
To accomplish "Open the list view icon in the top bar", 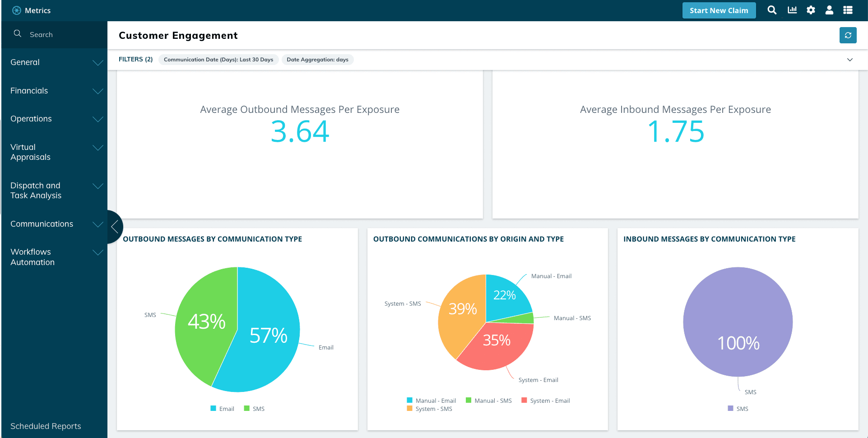I will click(x=848, y=10).
